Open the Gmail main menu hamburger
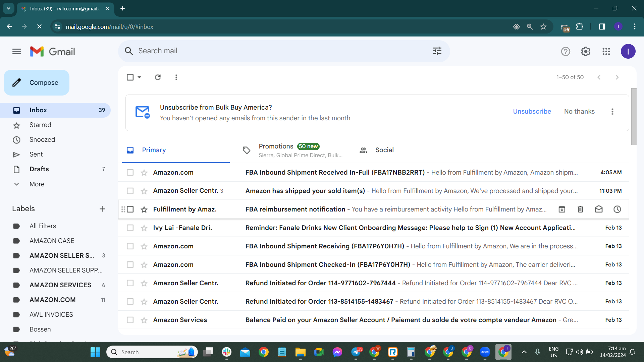The width and height of the screenshot is (644, 362). click(x=16, y=51)
